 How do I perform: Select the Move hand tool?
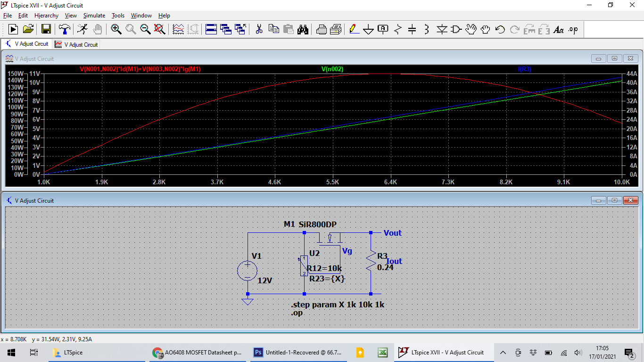point(471,29)
